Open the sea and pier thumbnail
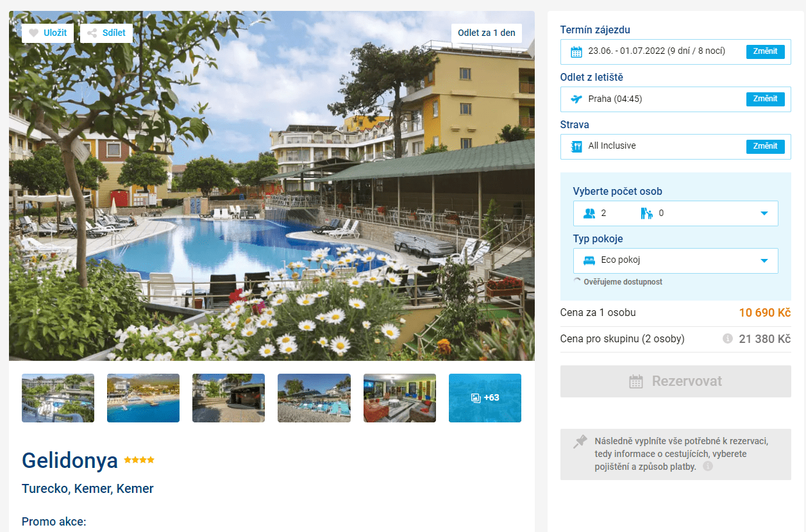The width and height of the screenshot is (806, 532). click(143, 398)
